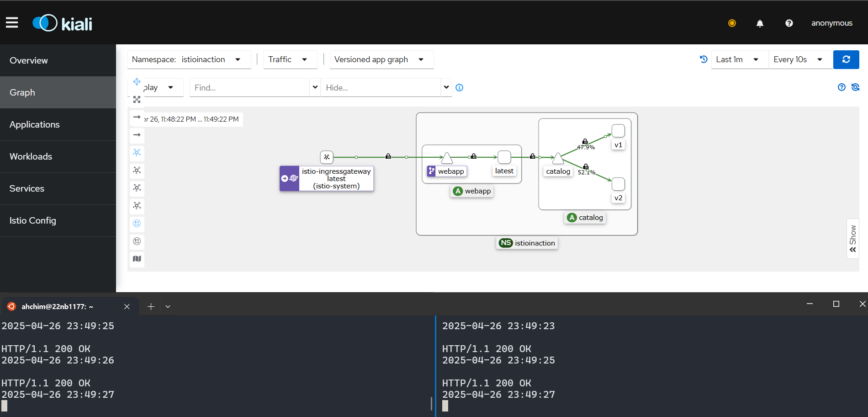Open the Namespace istioinaction dropdown

click(x=189, y=59)
